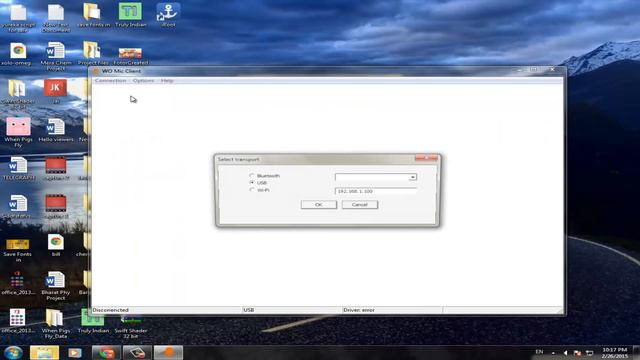The height and width of the screenshot is (360, 640).
Task: Open the FotorCreated image icon
Action: tap(130, 56)
